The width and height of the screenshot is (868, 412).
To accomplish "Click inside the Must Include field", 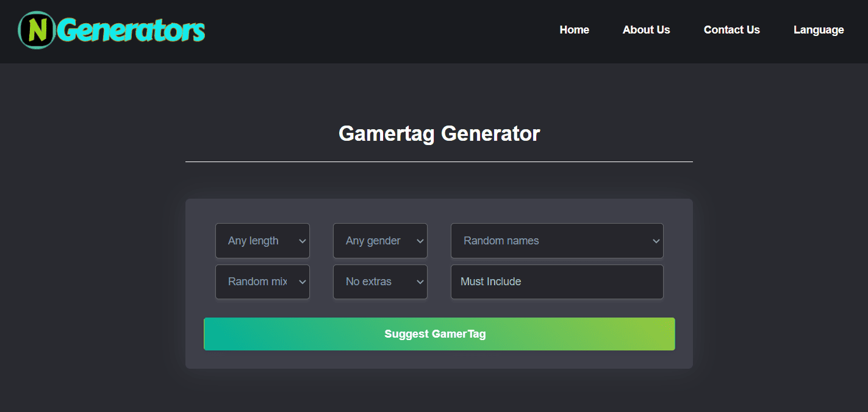I will (x=556, y=282).
